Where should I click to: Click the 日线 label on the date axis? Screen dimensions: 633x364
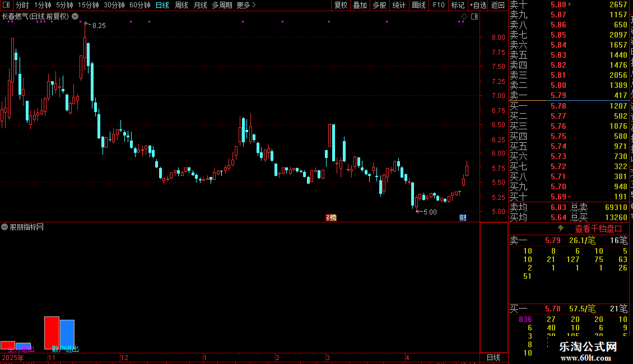point(494,357)
